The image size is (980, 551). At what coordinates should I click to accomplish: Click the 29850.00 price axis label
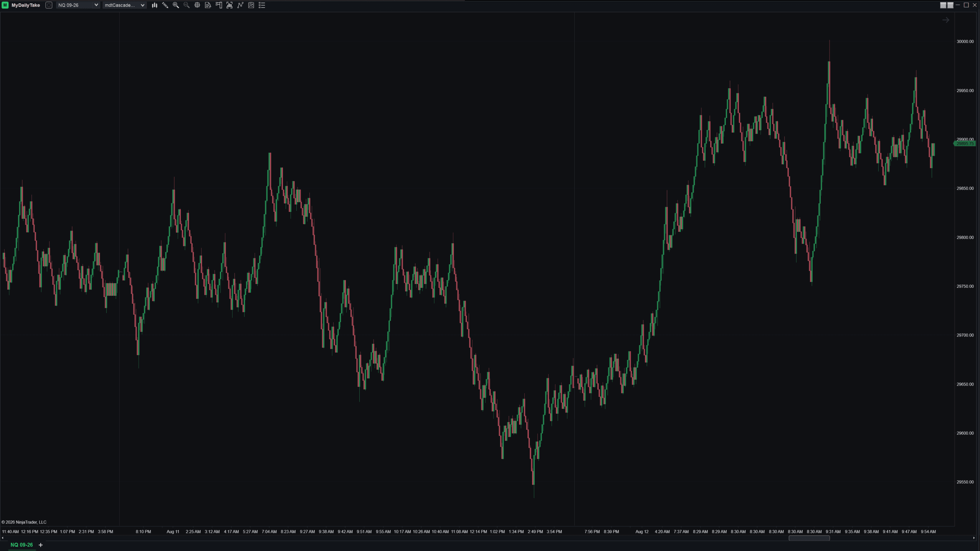coord(965,188)
